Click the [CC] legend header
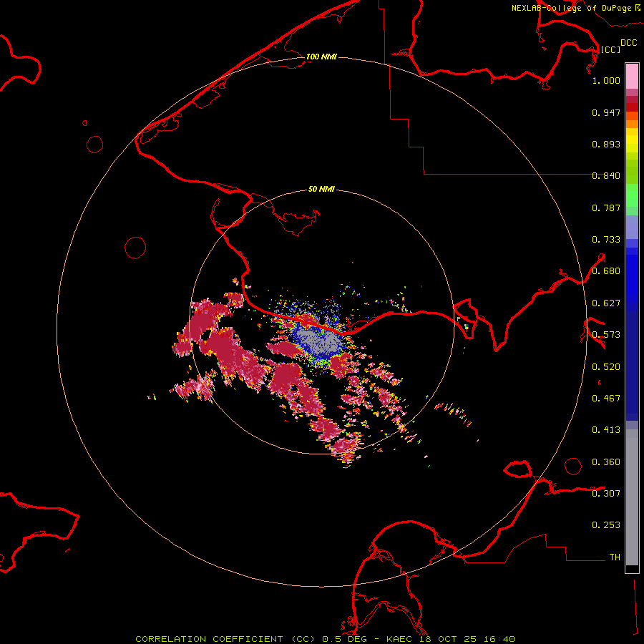Image resolution: width=644 pixels, height=644 pixels. tap(610, 49)
